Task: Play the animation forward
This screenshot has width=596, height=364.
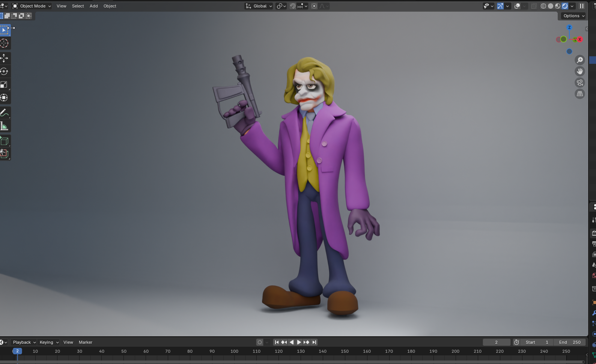Action: click(299, 342)
